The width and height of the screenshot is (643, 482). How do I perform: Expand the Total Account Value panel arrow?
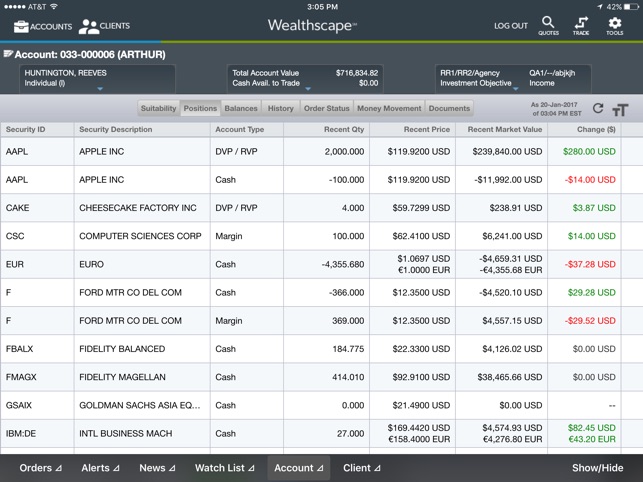[x=307, y=90]
